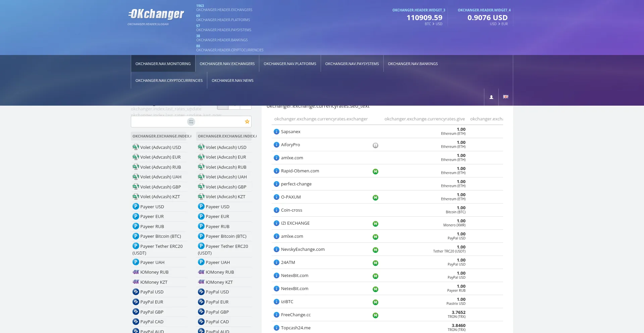Image resolution: width=644 pixels, height=333 pixels.
Task: Open the NevskyExchange.com exchanger link
Action: pos(303,249)
